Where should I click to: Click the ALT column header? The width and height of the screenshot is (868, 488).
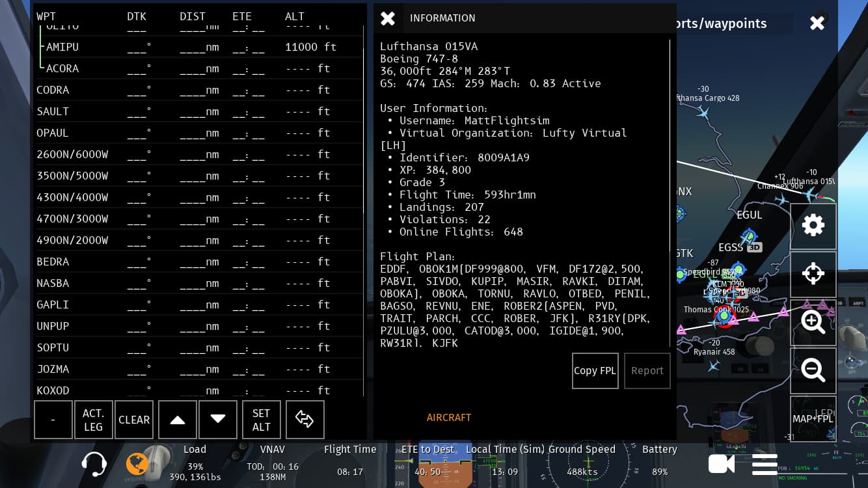coord(295,16)
